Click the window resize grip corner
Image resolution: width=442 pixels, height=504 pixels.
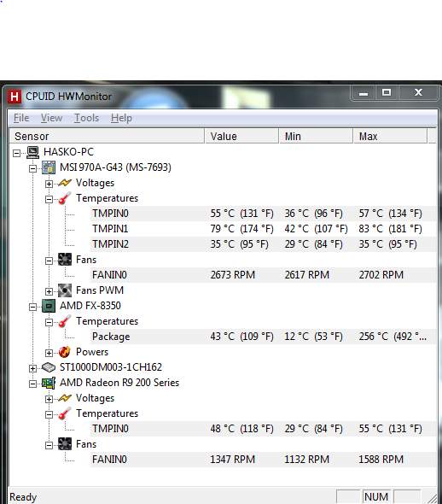[432, 498]
